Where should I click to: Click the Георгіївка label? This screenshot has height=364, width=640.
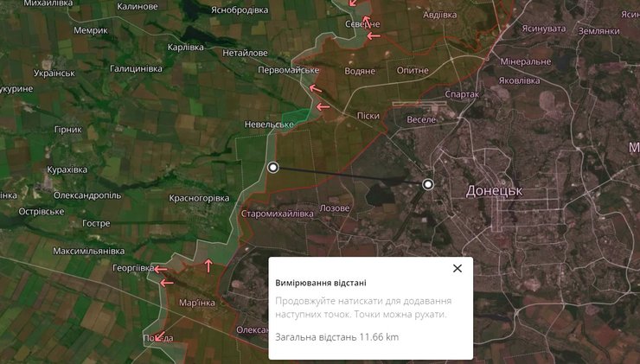click(133, 268)
